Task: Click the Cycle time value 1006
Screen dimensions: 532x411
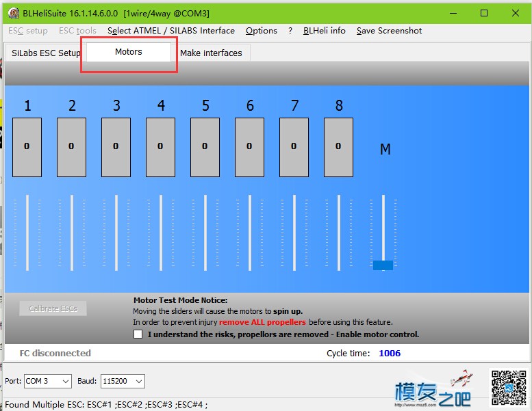Action: (x=390, y=354)
